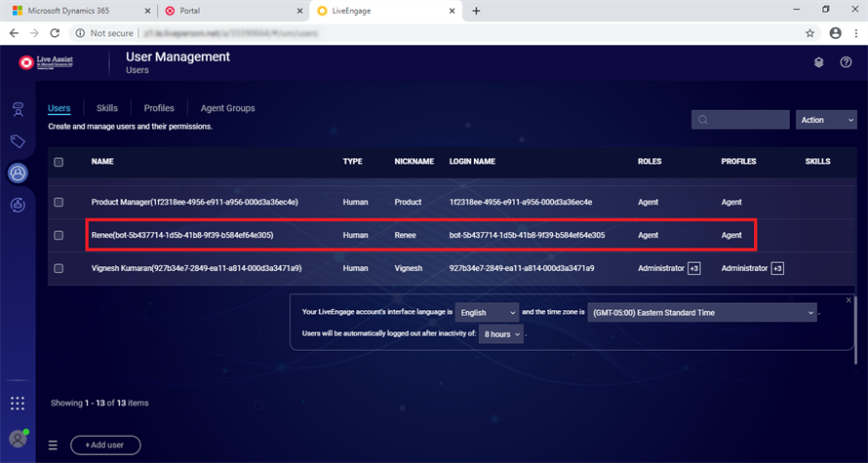Screen dimensions: 868x463
Task: Open the apps grid launcher icon
Action: point(18,403)
